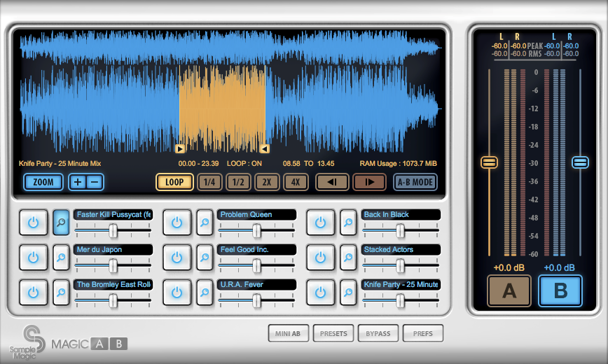608x364 pixels.
Task: Click Faster Kill Pussycat volume slider handle
Action: pyautogui.click(x=113, y=230)
